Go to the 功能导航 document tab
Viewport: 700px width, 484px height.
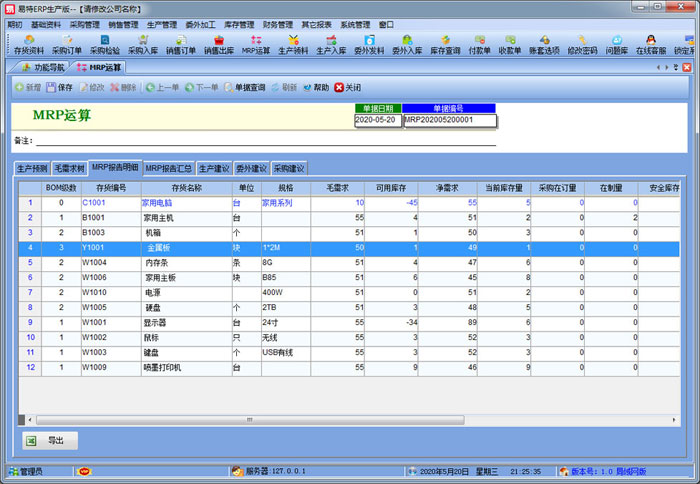click(43, 67)
